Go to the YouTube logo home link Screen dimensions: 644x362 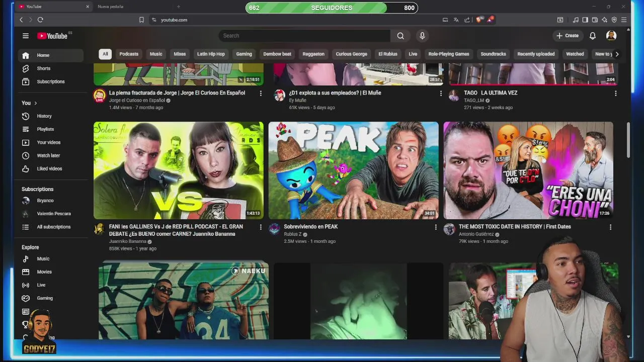click(52, 36)
